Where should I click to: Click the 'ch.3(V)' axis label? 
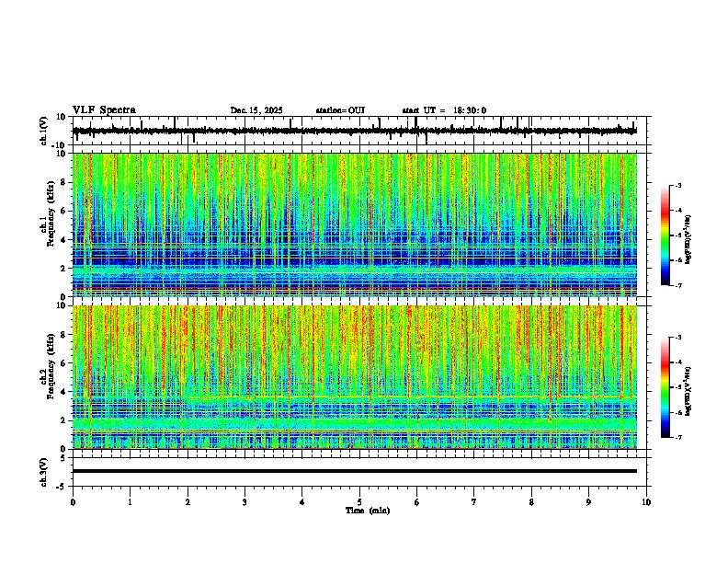[44, 472]
